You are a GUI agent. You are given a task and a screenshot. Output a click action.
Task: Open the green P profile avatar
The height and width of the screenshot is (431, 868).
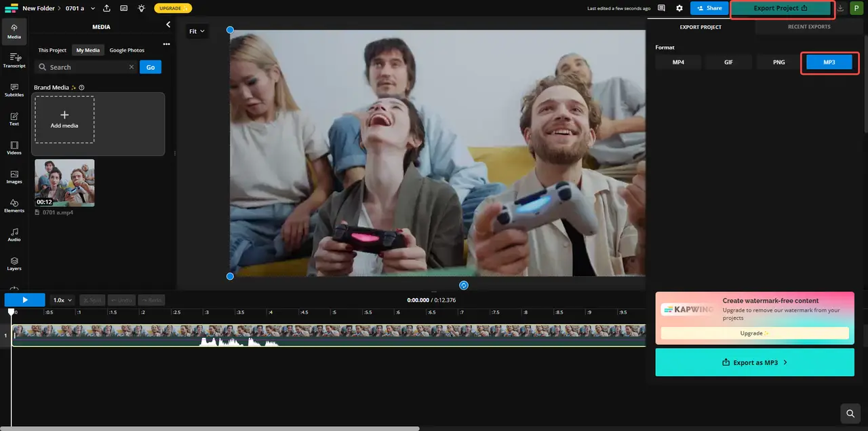tap(856, 8)
